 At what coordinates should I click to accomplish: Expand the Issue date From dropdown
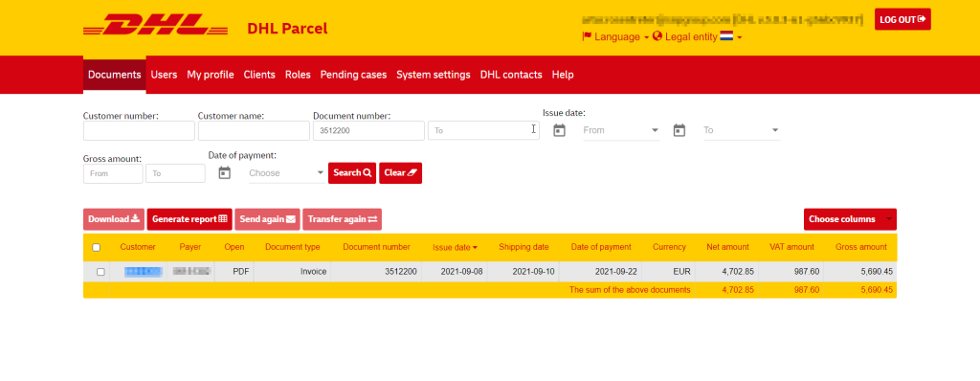(620, 130)
